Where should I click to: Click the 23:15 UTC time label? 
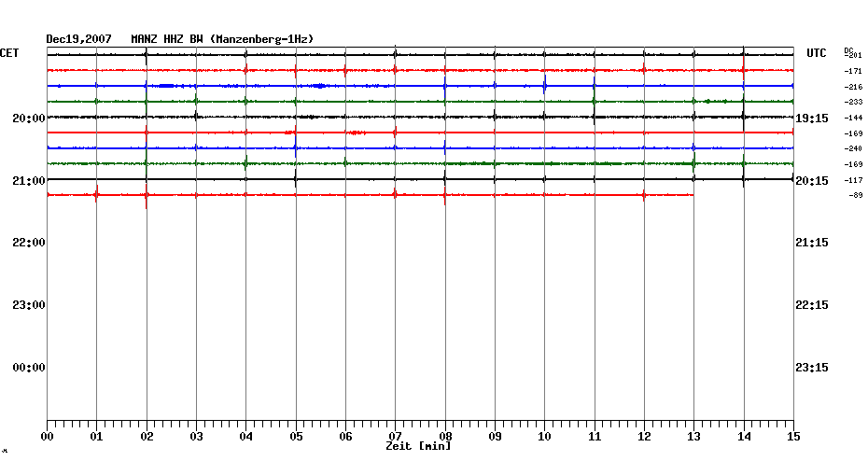808,368
